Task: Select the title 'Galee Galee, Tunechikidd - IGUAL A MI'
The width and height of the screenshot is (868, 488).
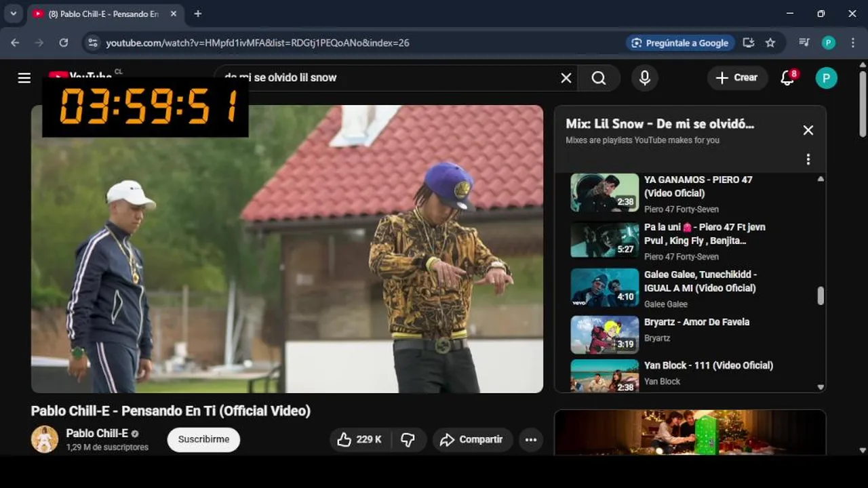Action: (x=701, y=281)
